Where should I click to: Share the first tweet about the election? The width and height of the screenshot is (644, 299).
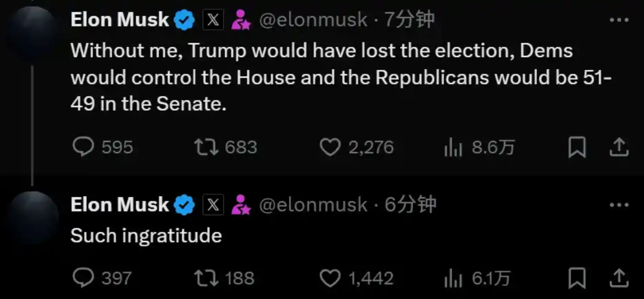(x=619, y=147)
